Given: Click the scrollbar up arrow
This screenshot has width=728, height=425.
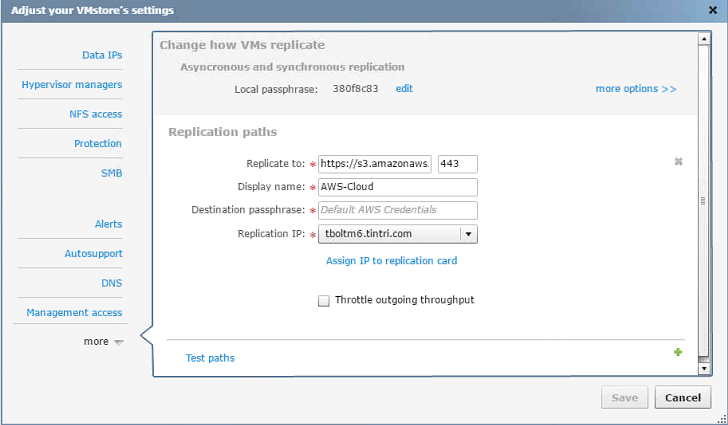Looking at the screenshot, I should click(x=704, y=39).
